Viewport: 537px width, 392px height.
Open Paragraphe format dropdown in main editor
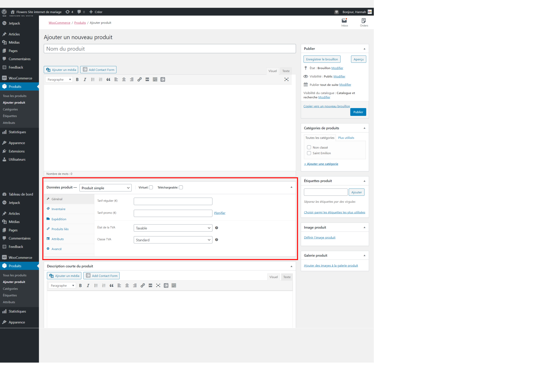(59, 80)
